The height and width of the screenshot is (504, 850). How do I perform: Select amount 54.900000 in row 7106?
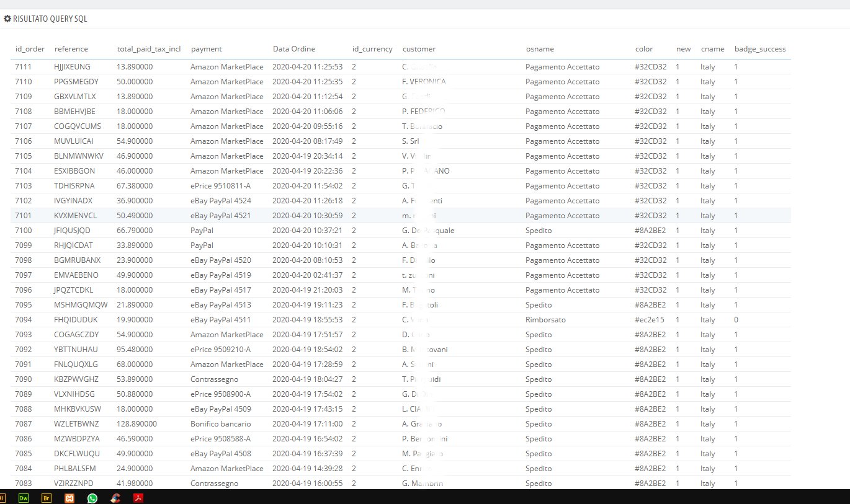point(135,141)
